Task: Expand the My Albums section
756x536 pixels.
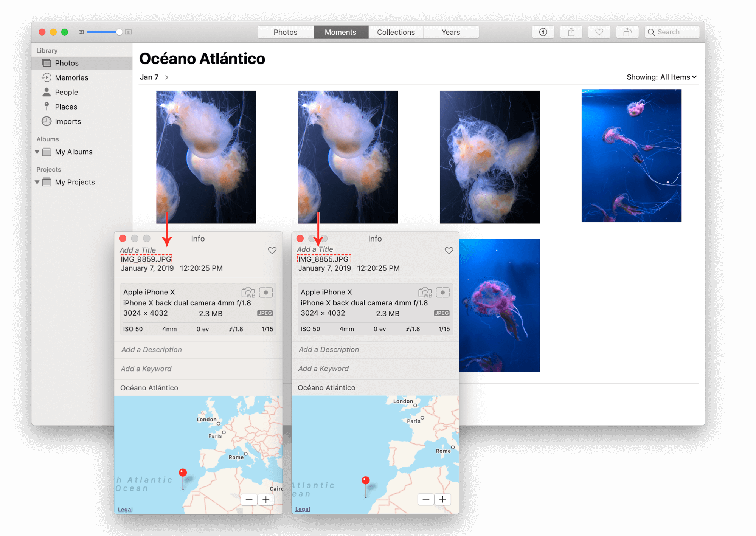Action: [39, 152]
